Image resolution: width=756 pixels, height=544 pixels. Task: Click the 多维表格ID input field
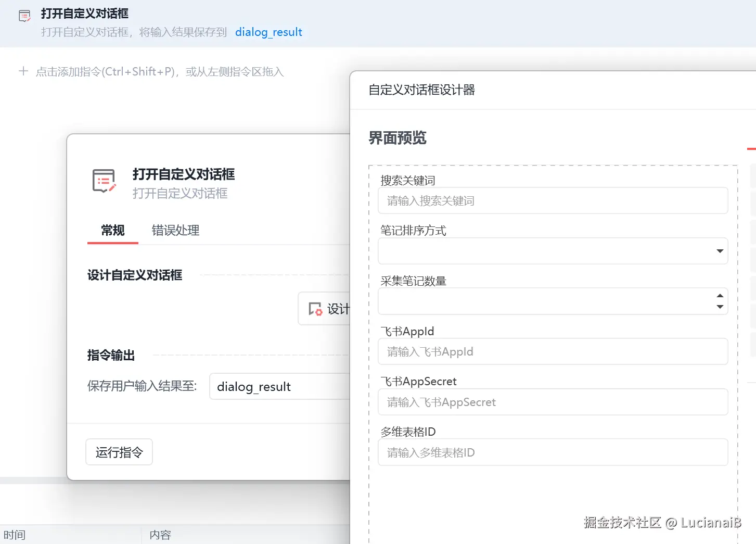553,452
